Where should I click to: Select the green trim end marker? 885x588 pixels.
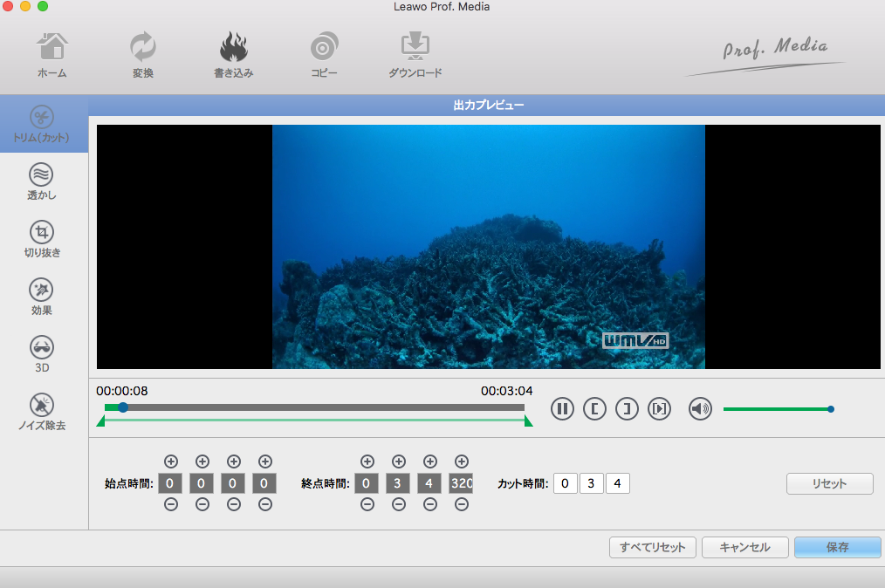(x=528, y=421)
